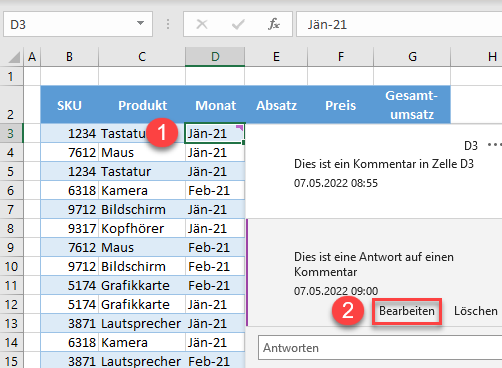The image size is (502, 368).
Task: Click the Gesamtumsatz header cell
Action: click(412, 105)
